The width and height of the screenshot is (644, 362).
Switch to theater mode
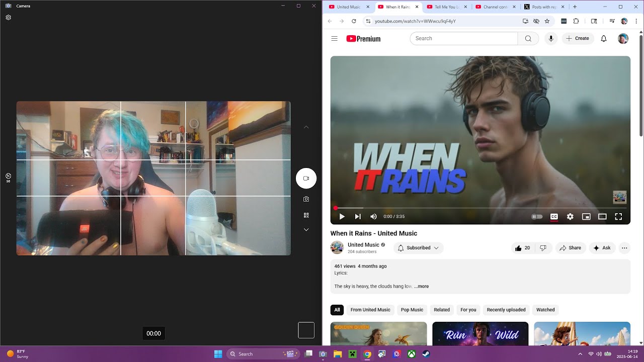pyautogui.click(x=602, y=216)
